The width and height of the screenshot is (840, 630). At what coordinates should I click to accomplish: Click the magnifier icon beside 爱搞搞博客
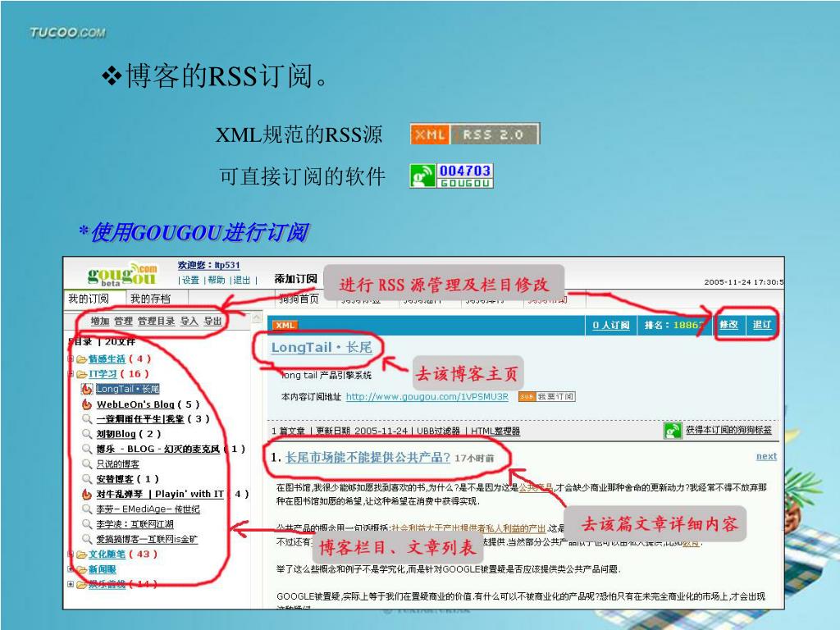(x=87, y=539)
